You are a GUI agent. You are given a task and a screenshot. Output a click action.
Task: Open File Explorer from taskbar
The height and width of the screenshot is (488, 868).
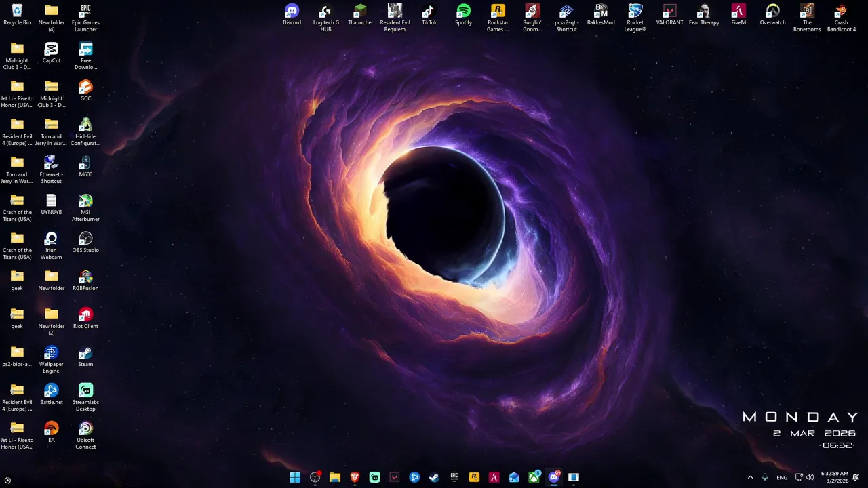335,477
